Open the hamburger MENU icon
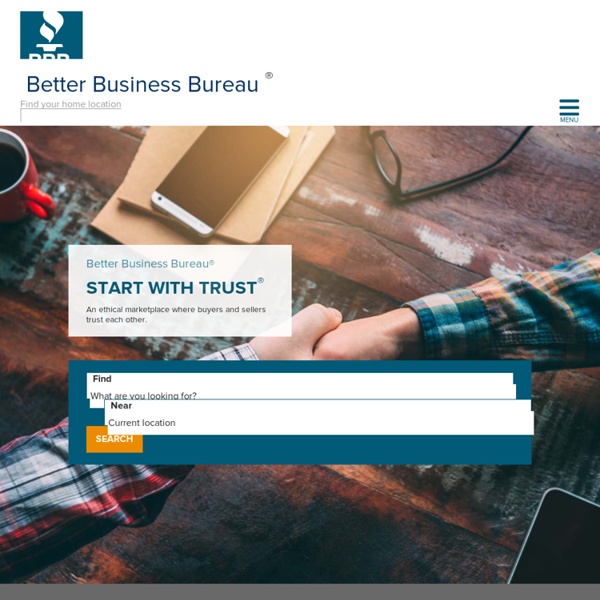600x600 pixels. pos(569,108)
